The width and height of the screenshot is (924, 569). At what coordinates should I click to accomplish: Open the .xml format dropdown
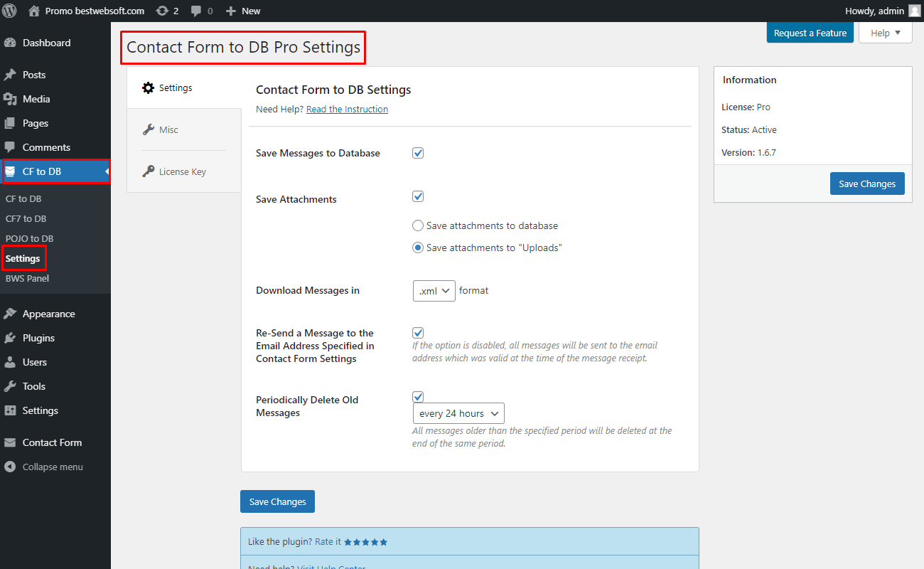pos(434,290)
